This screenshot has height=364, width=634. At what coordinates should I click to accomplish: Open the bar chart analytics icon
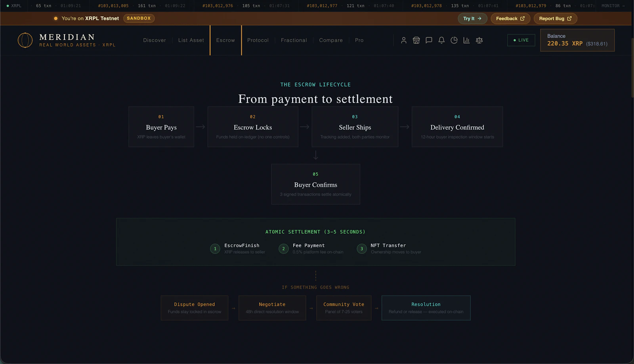point(466,40)
